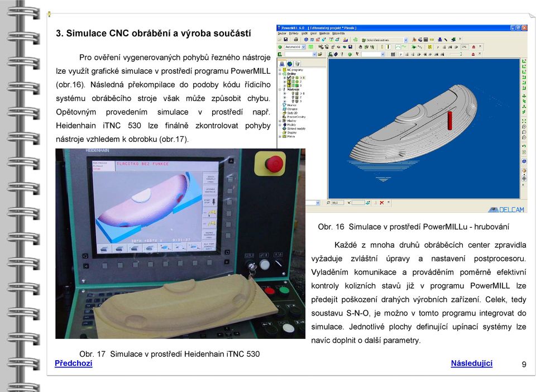Click the View along X axis icon
Viewport: 536px width, 392px height.
tap(524, 61)
